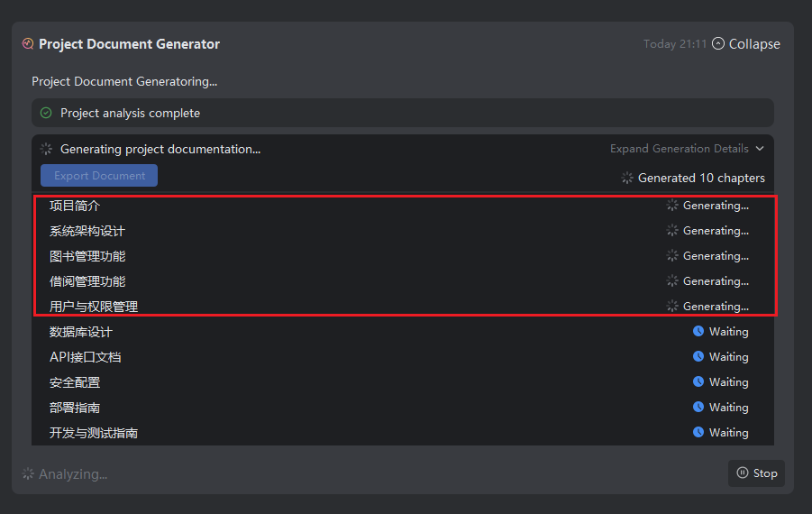Stop the document generation
Screen dimensions: 812x514
(x=756, y=473)
